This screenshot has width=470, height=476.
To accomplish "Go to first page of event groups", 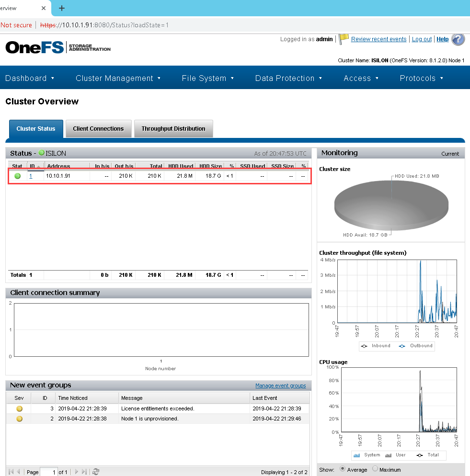I will point(11,472).
